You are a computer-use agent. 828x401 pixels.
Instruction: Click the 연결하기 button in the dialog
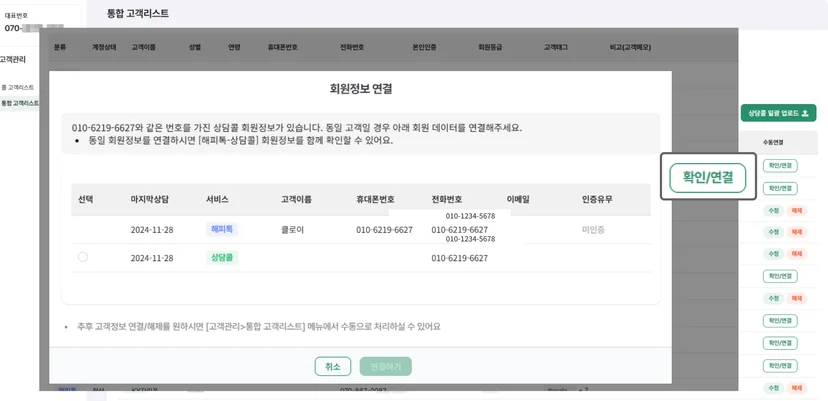click(385, 366)
